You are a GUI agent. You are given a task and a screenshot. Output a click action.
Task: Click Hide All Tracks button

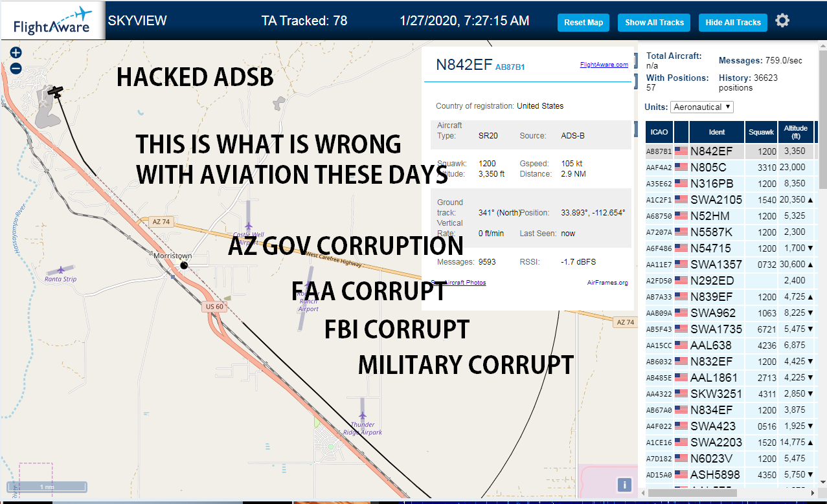click(733, 22)
